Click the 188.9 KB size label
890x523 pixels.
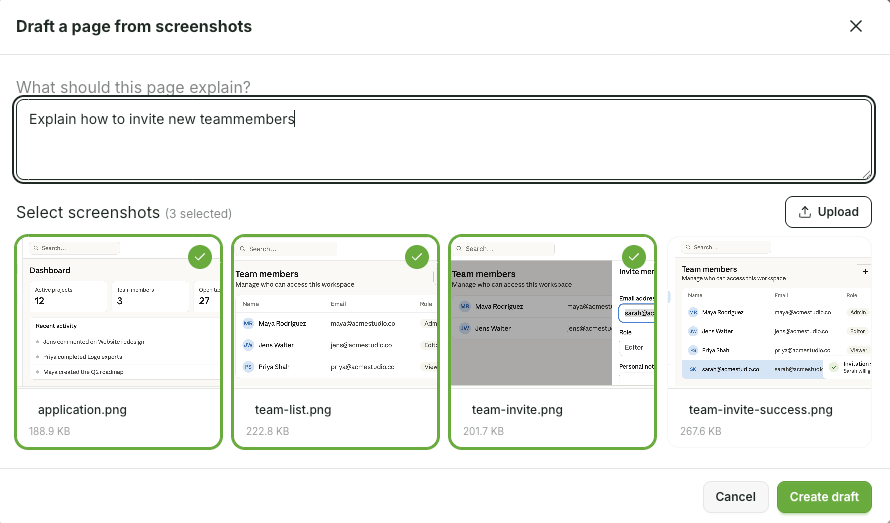point(49,431)
